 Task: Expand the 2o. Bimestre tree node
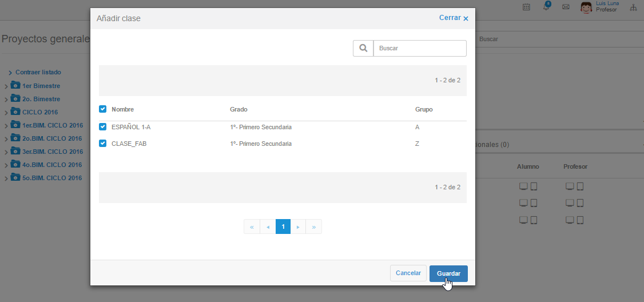tap(6, 100)
